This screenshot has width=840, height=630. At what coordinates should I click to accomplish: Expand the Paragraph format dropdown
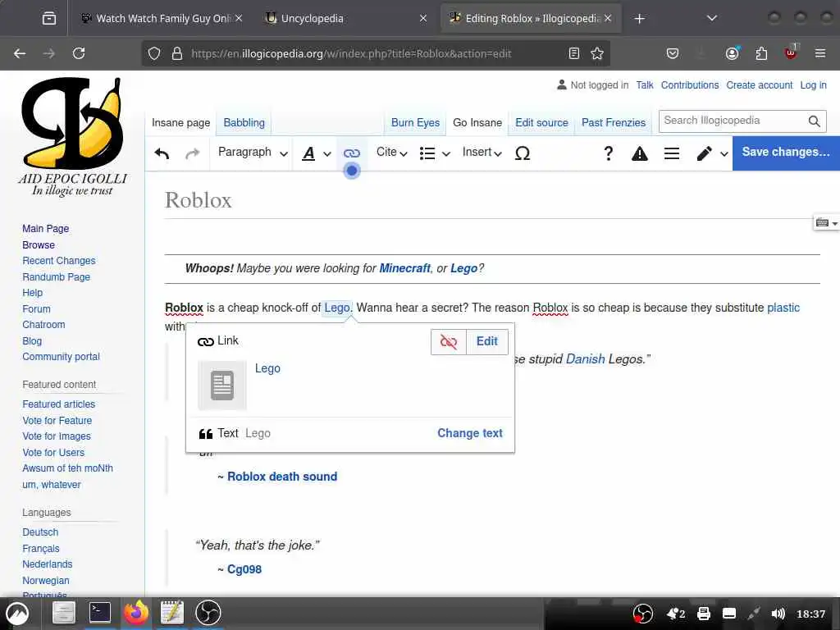[253, 153]
